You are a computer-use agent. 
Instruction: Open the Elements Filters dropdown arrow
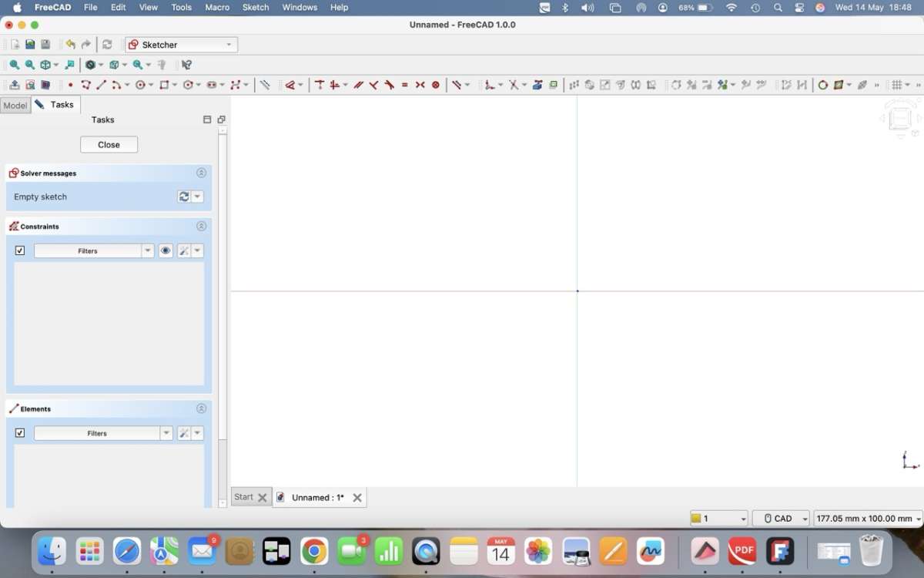[x=166, y=433]
